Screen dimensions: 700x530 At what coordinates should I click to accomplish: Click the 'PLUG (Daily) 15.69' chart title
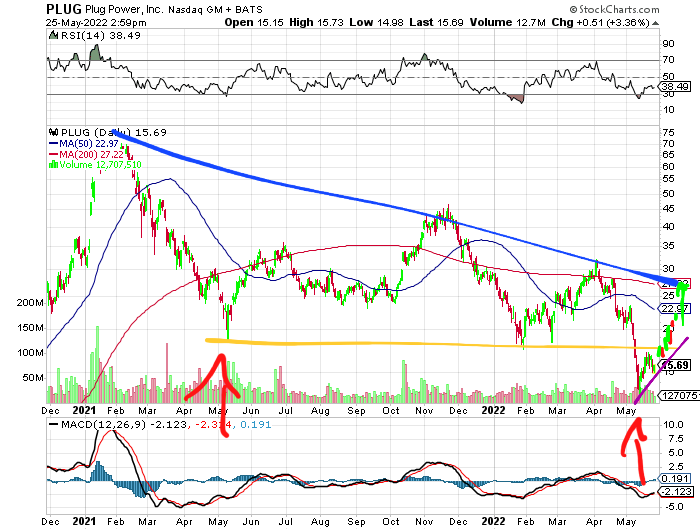113,132
